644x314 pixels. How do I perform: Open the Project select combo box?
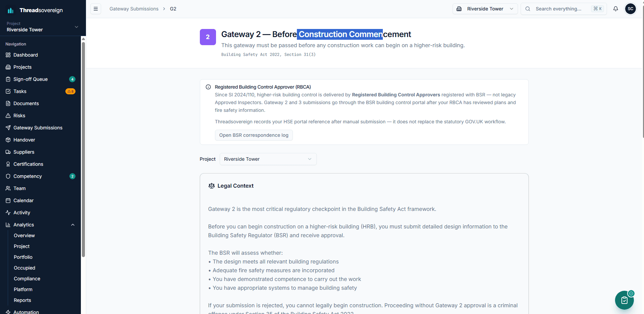point(268,159)
